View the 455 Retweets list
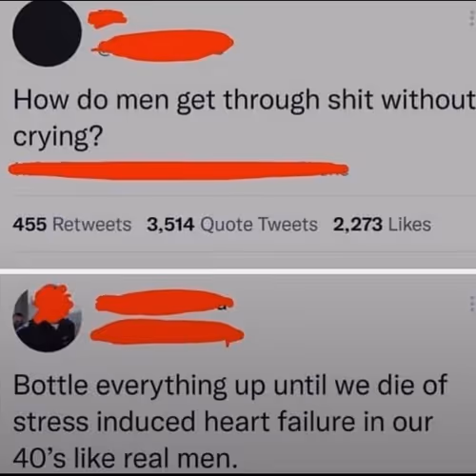This screenshot has height=476, width=476. point(72,225)
